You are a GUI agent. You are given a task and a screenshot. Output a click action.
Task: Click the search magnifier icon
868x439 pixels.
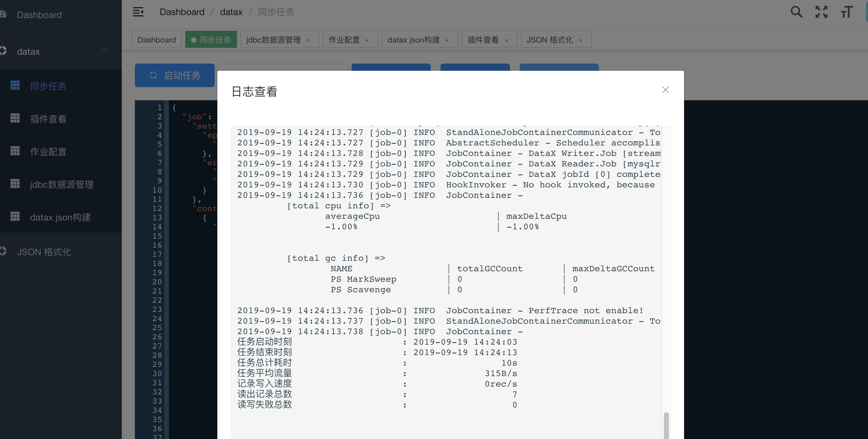796,12
